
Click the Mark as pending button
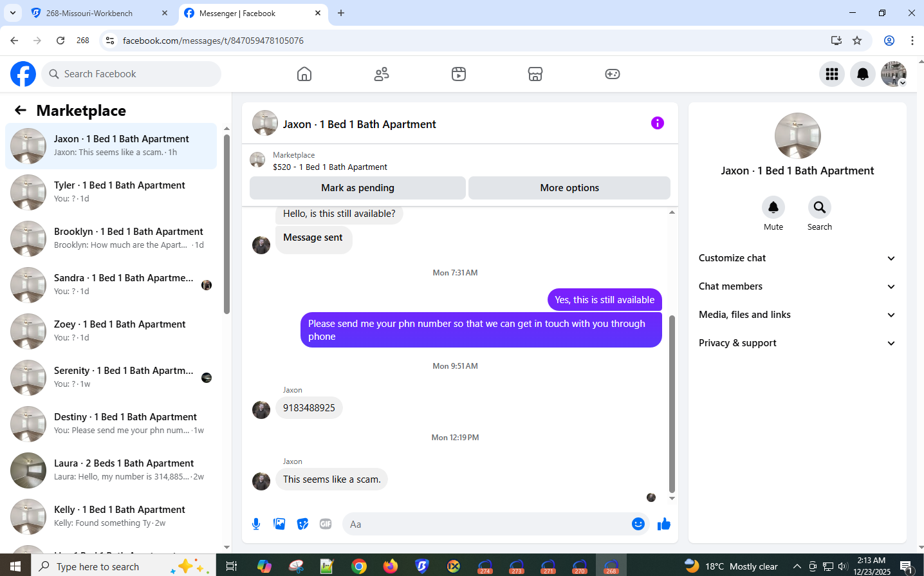(x=358, y=188)
